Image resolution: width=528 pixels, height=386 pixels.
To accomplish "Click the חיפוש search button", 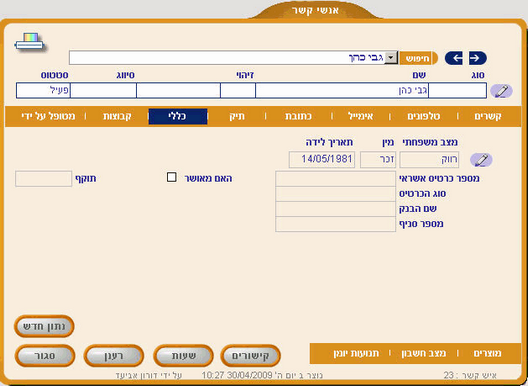I will pos(418,58).
